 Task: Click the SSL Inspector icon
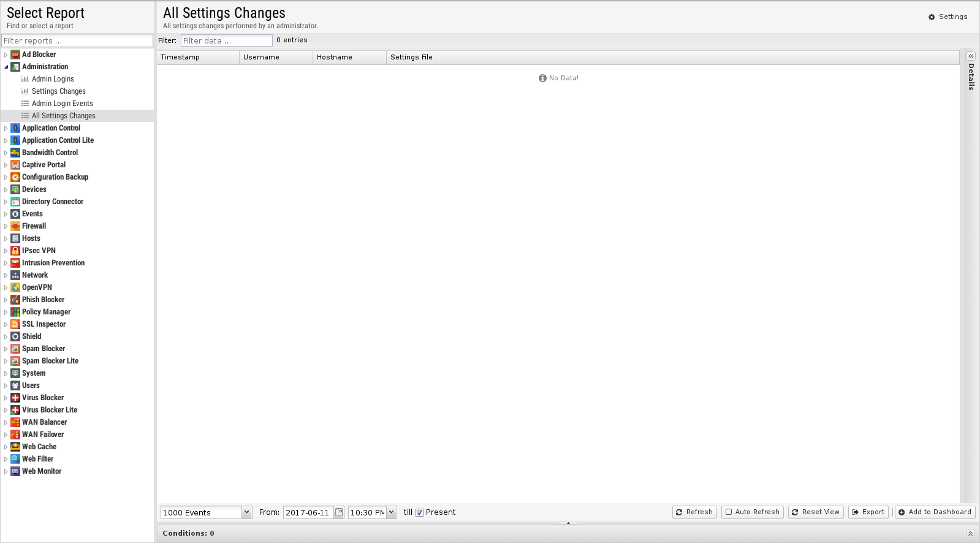[x=15, y=324]
